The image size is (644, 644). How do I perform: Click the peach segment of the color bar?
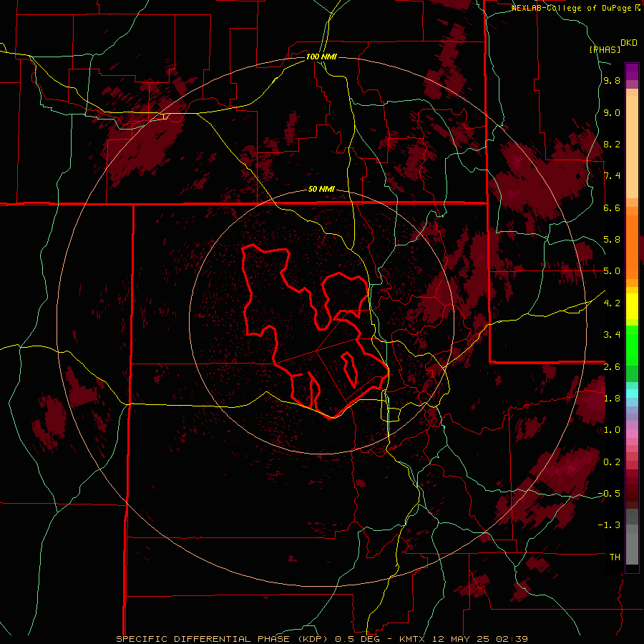[x=632, y=148]
